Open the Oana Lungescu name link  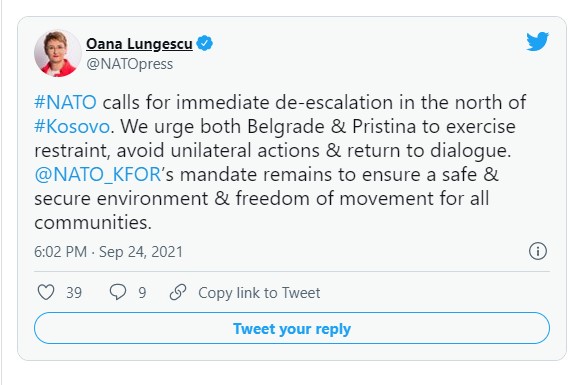(x=139, y=44)
